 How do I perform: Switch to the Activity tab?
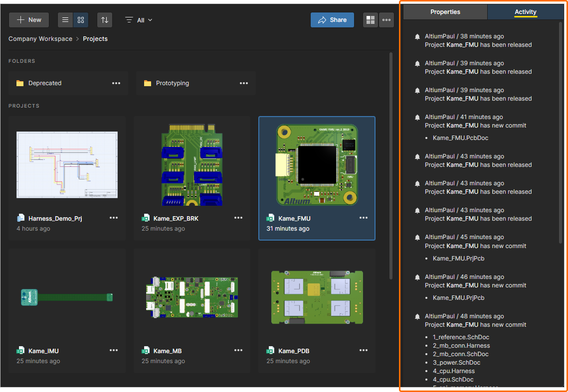pos(525,11)
